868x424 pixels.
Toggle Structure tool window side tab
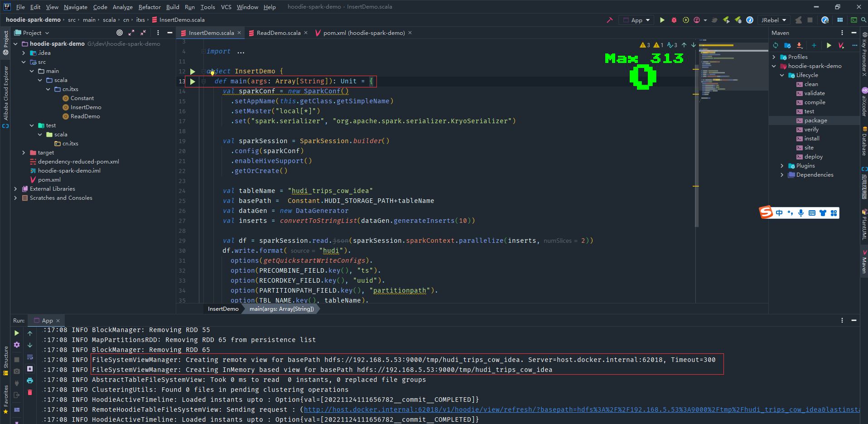(x=5, y=361)
